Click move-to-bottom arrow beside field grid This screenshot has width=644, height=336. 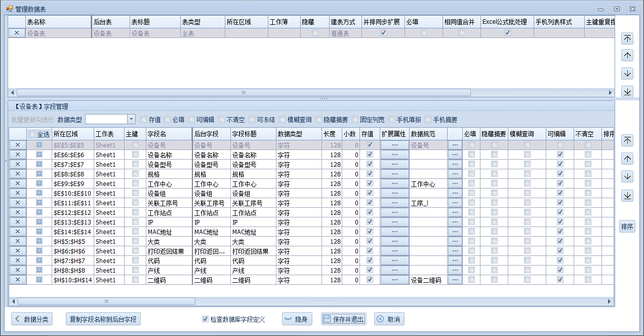pos(627,196)
